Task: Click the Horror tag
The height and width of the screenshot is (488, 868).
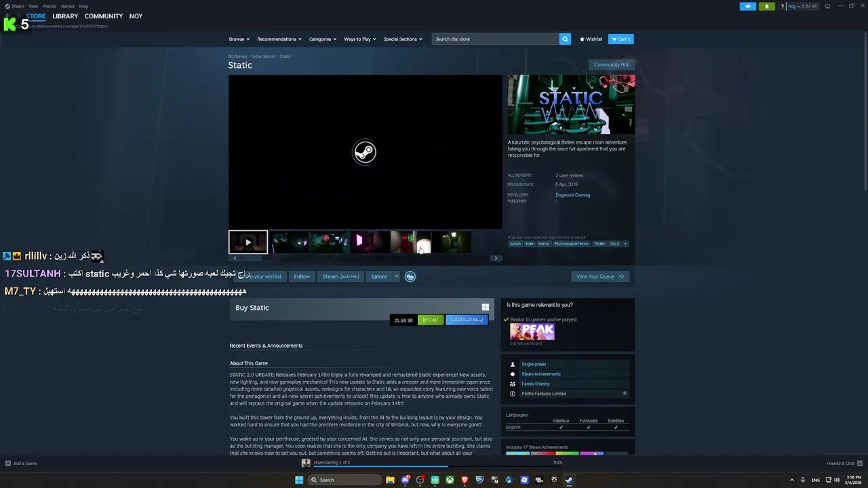Action: (544, 244)
